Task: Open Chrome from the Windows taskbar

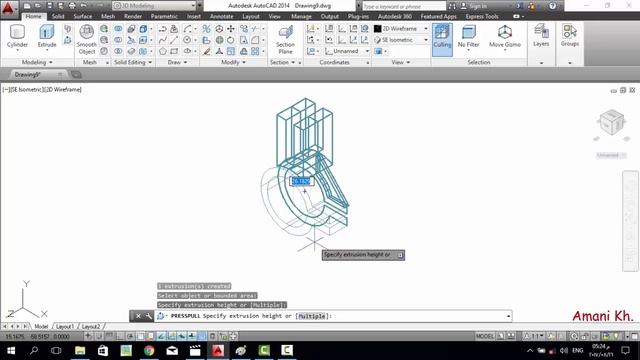Action: click(x=149, y=351)
